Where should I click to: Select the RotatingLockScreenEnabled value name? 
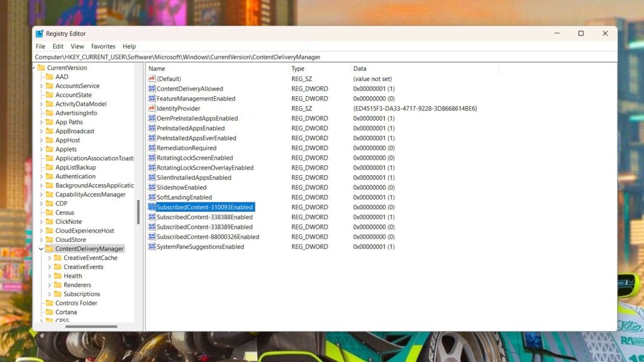pos(195,158)
